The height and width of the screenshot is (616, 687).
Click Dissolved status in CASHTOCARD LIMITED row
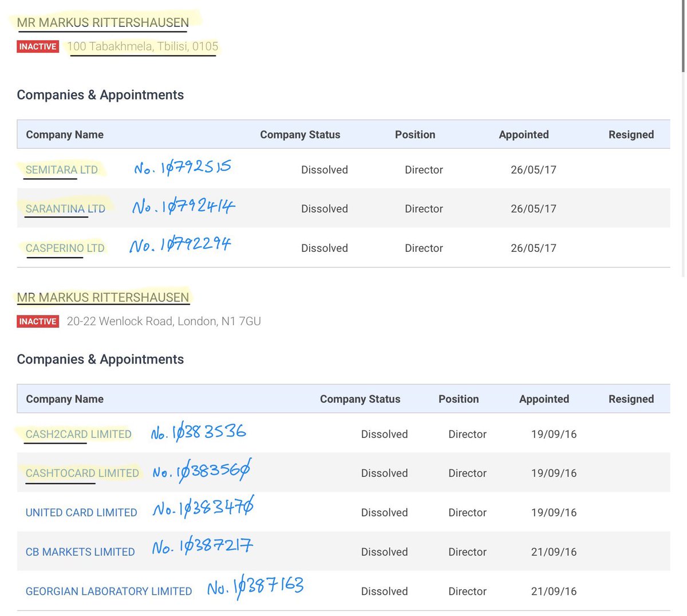coord(385,473)
